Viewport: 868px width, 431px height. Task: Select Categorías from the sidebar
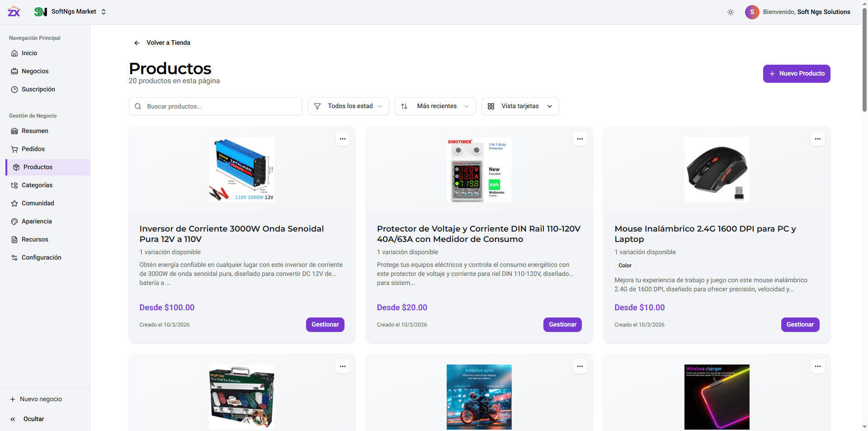37,185
